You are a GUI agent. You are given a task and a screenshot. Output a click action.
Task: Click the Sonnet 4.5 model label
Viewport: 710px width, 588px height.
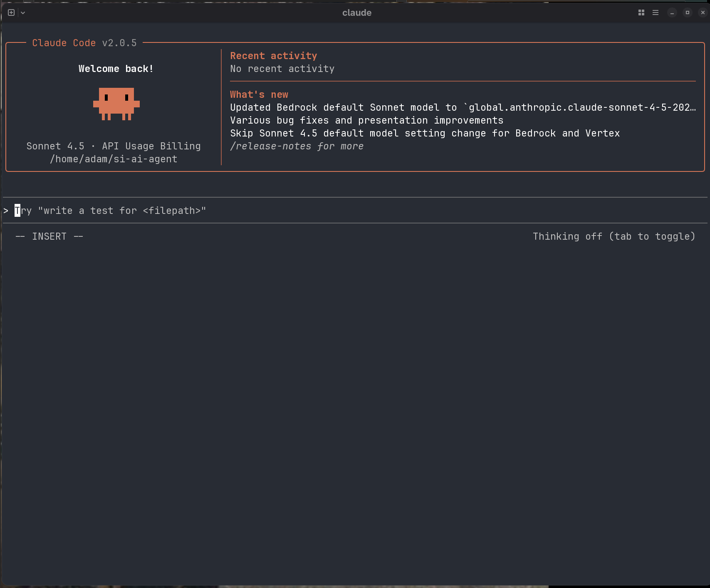55,146
